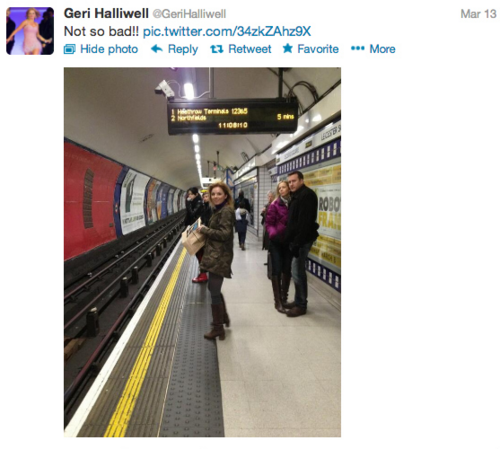
Task: Click the Reply arrow icon
Action: (157, 49)
